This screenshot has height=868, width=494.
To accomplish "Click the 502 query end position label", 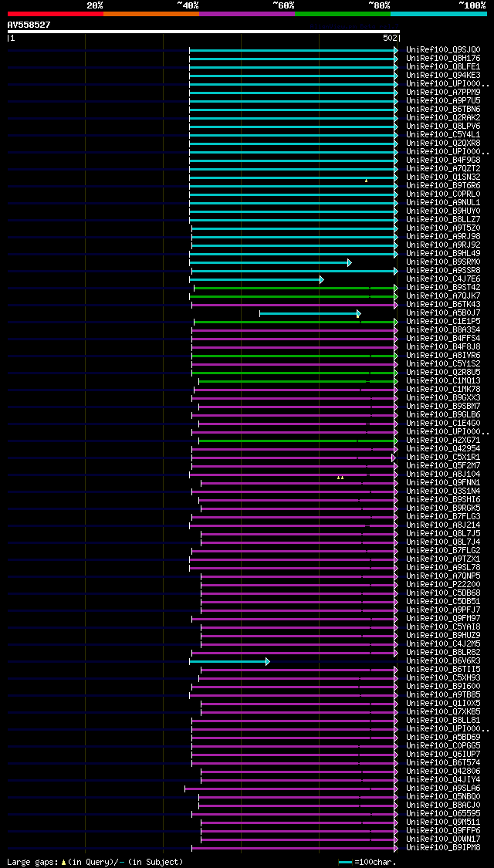I will pos(390,39).
